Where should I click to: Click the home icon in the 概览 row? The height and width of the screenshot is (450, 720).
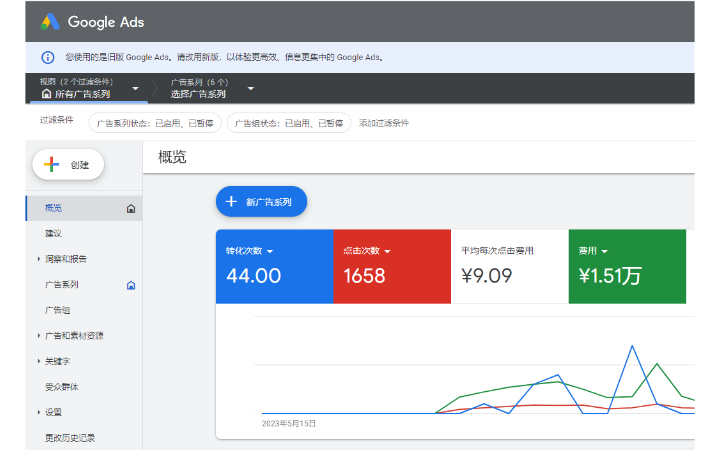[x=131, y=208]
